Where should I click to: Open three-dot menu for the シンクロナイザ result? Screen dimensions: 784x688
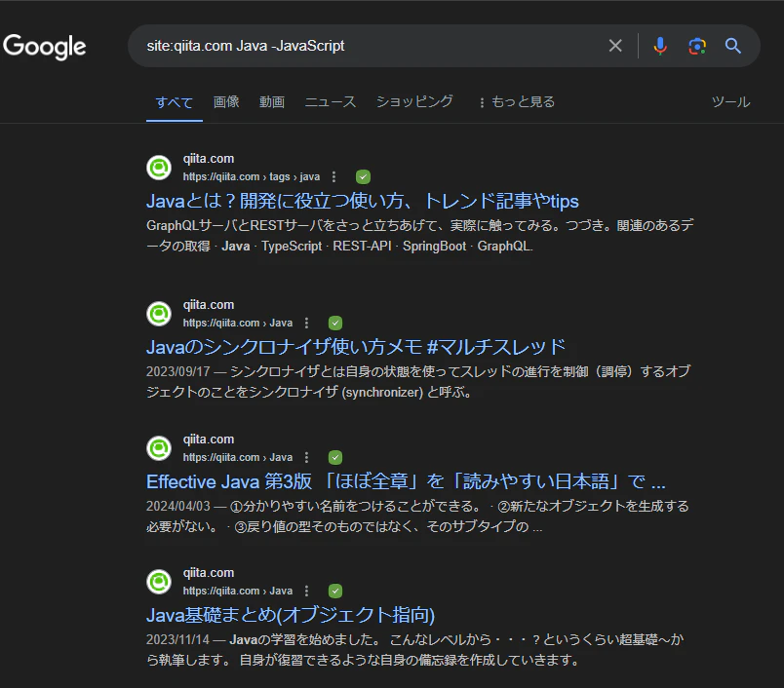pos(306,324)
